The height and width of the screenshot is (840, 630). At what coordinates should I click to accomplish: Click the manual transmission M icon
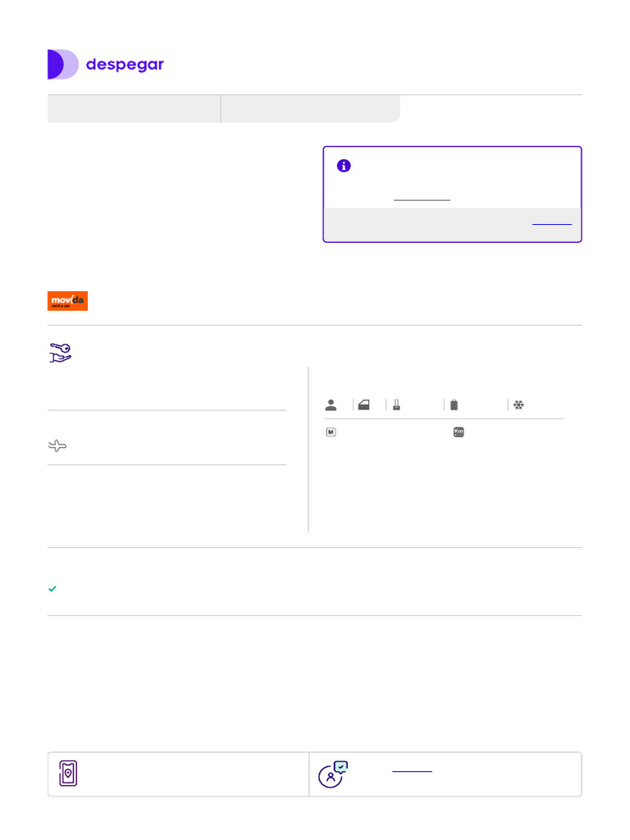click(331, 432)
